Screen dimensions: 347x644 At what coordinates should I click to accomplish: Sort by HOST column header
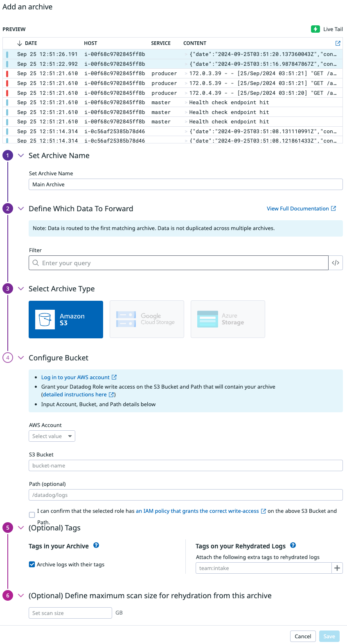[x=90, y=43]
